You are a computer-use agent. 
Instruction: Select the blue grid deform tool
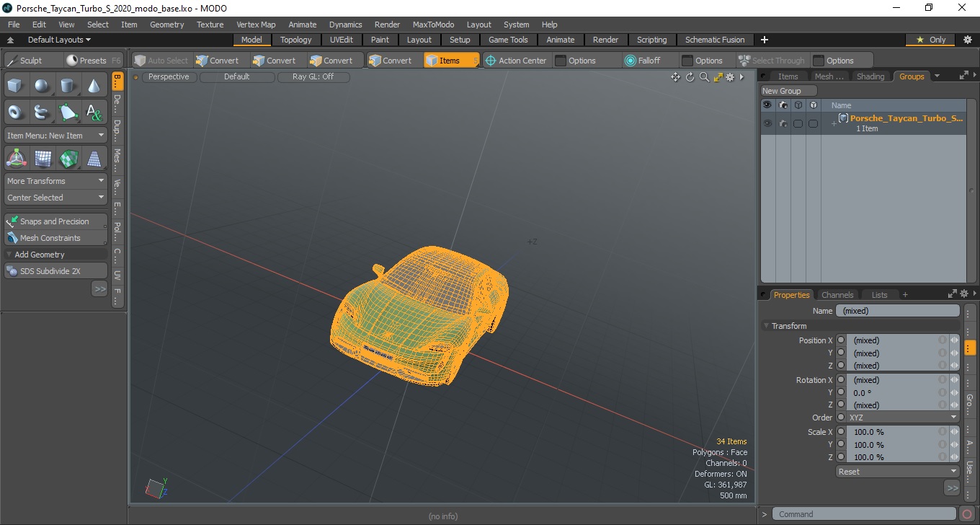point(42,158)
